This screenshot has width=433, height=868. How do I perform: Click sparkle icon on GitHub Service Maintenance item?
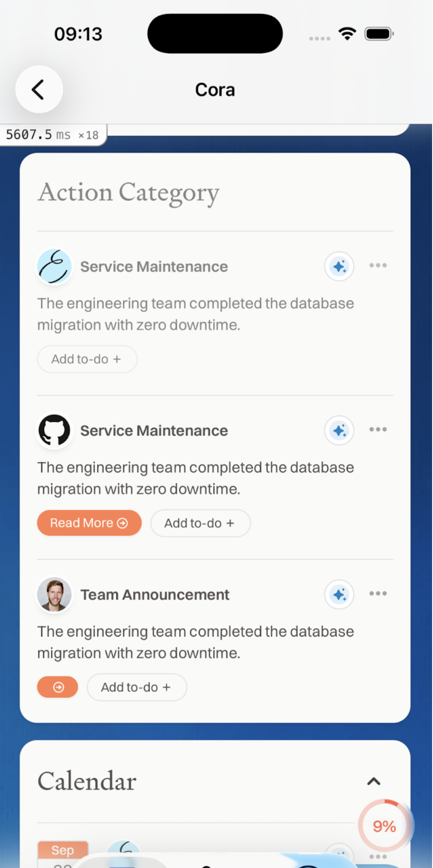[339, 430]
